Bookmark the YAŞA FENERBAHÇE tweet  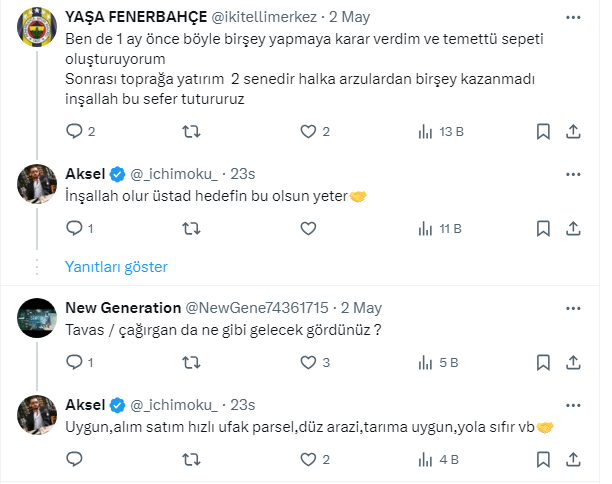click(543, 131)
